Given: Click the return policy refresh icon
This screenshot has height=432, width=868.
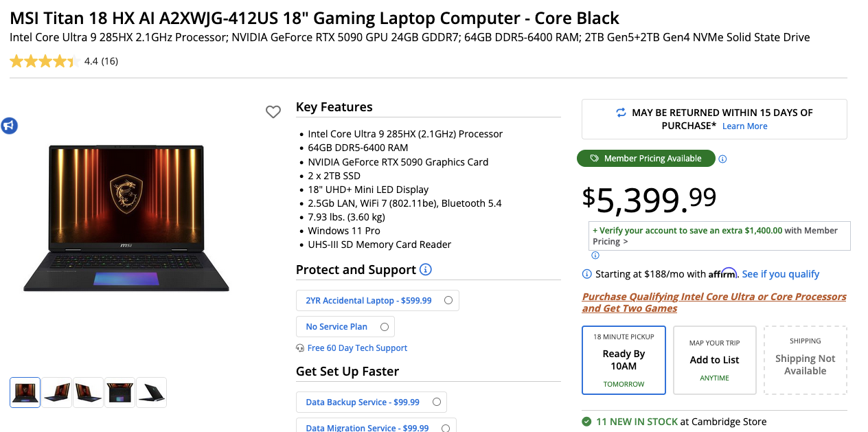Looking at the screenshot, I should (x=621, y=113).
